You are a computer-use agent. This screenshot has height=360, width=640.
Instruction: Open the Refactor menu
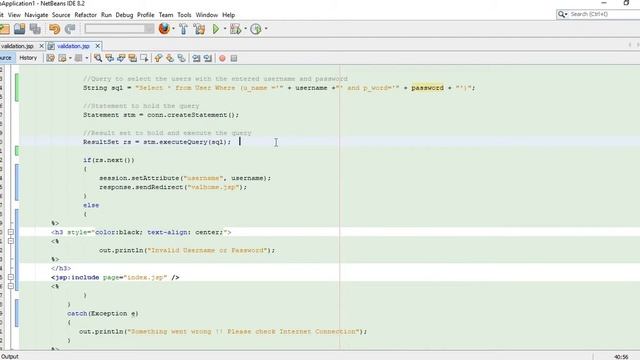coord(85,15)
